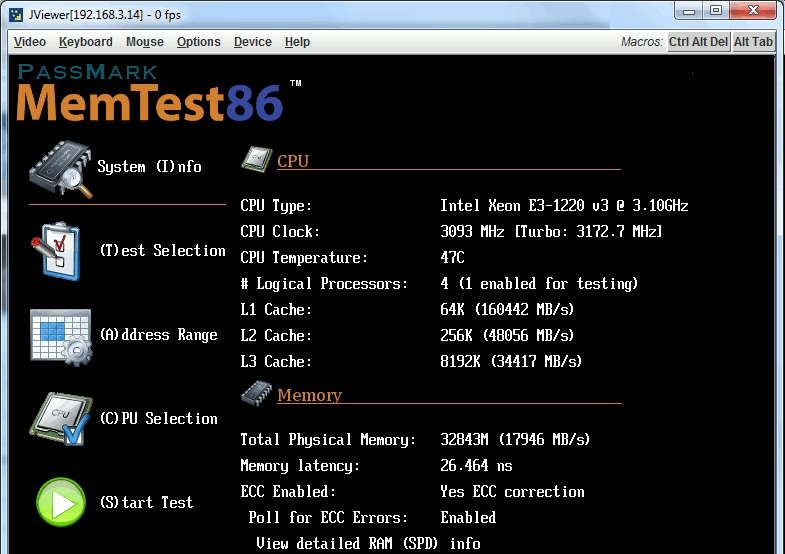
Task: Select the (S)tart Test label
Action: 146,502
